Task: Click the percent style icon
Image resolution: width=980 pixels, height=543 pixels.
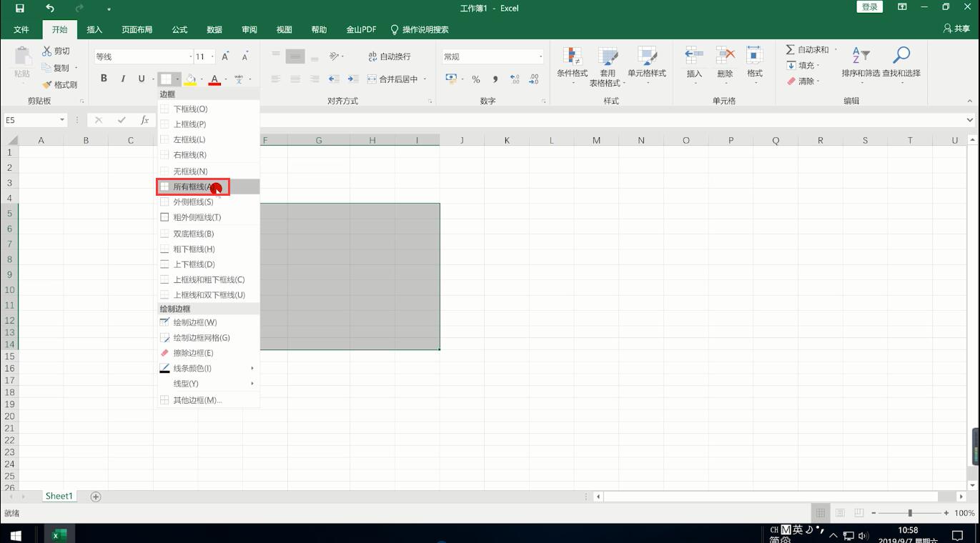Action: coord(475,79)
